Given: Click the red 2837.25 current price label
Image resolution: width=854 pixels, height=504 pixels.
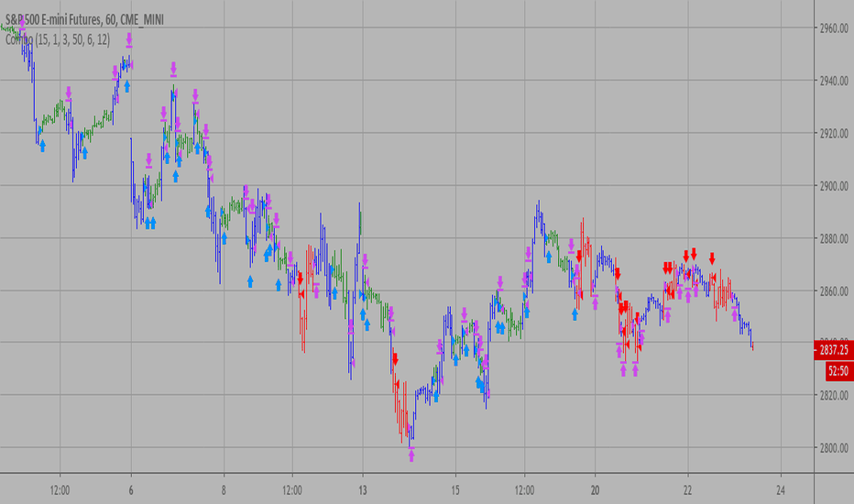Looking at the screenshot, I should click(x=835, y=350).
